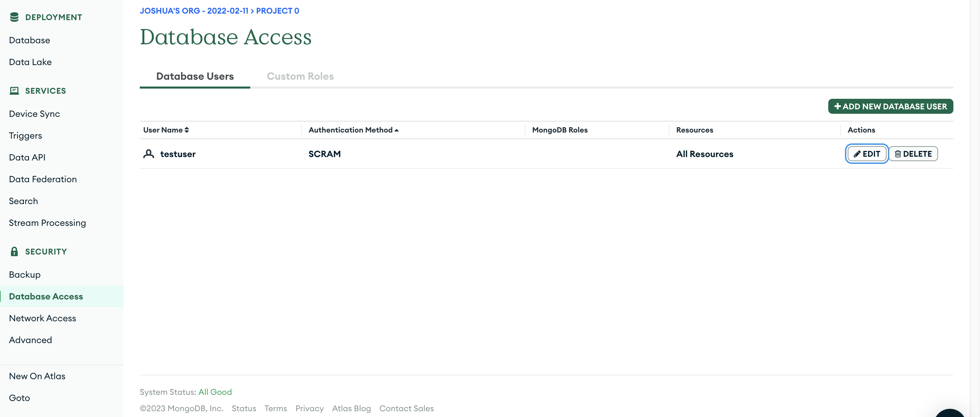980x417 pixels.
Task: Click the plus icon to add user
Action: [837, 106]
